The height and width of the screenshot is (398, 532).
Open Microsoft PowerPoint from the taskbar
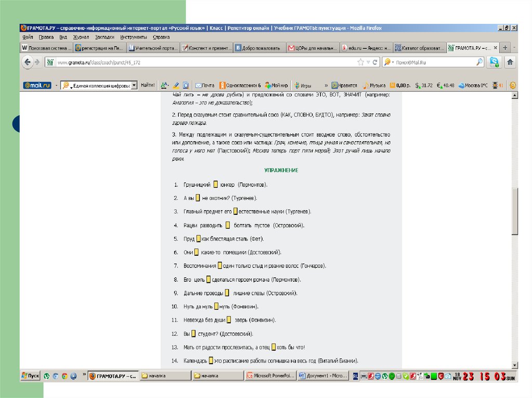(x=270, y=376)
